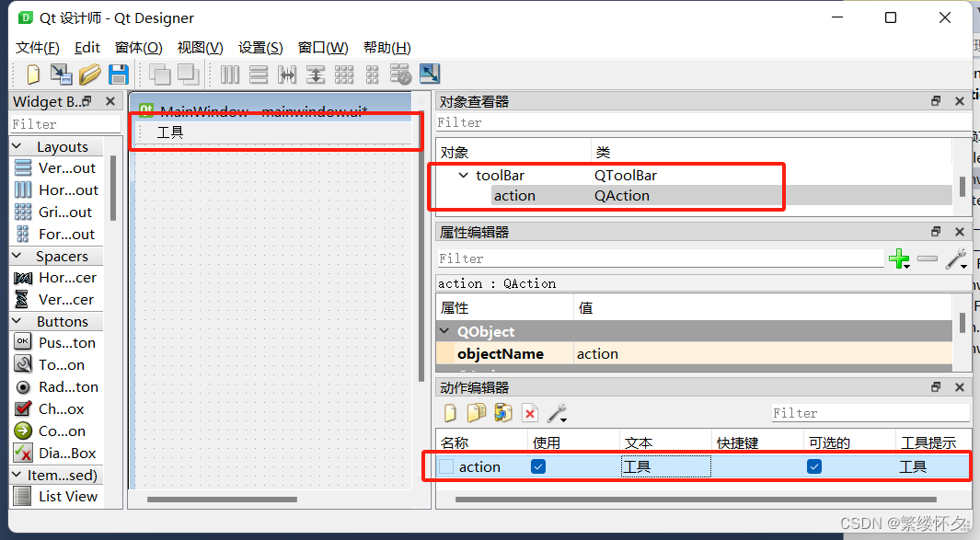Collapse the toolBar item in object viewer

point(465,175)
